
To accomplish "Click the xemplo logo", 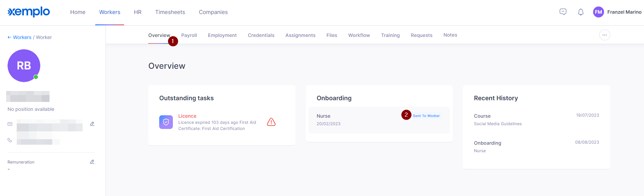I will [x=29, y=12].
